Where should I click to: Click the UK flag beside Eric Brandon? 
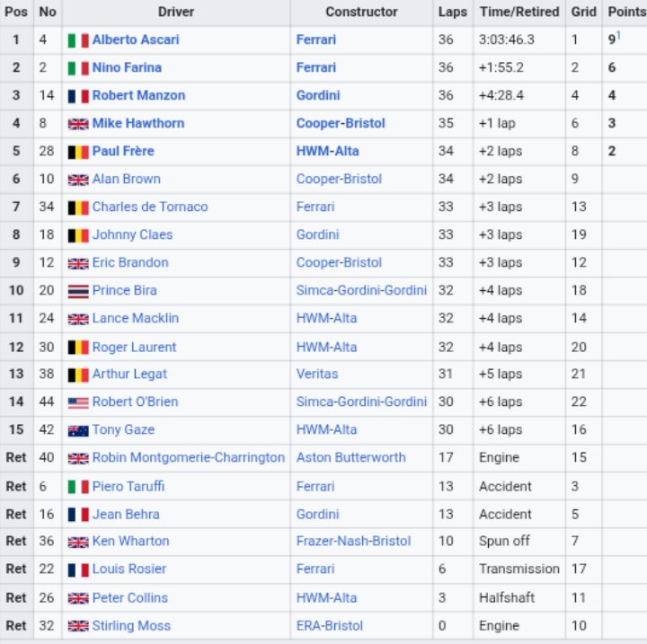point(78,263)
